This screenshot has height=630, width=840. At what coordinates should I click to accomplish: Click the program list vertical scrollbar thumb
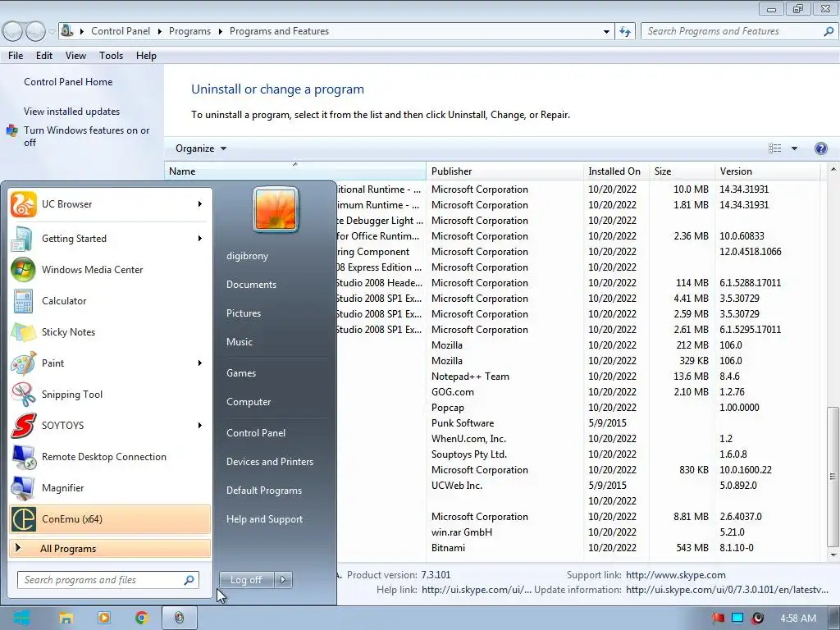[833, 476]
